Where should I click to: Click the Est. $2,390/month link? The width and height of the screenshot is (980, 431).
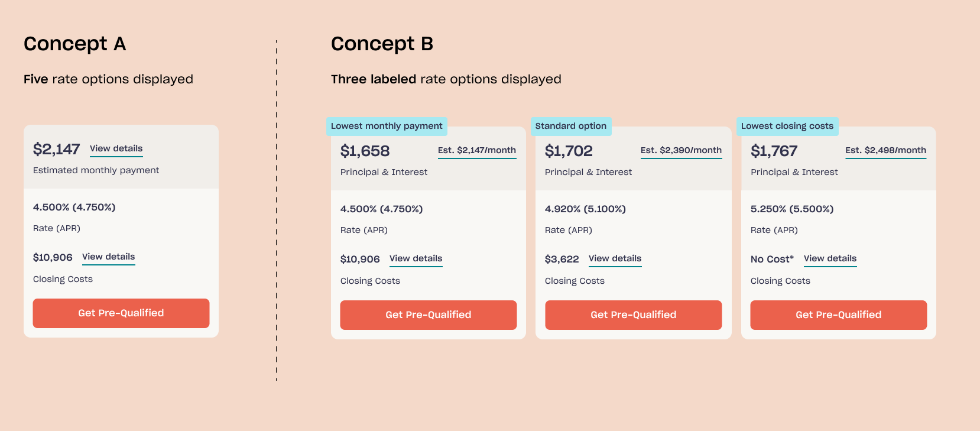(681, 150)
